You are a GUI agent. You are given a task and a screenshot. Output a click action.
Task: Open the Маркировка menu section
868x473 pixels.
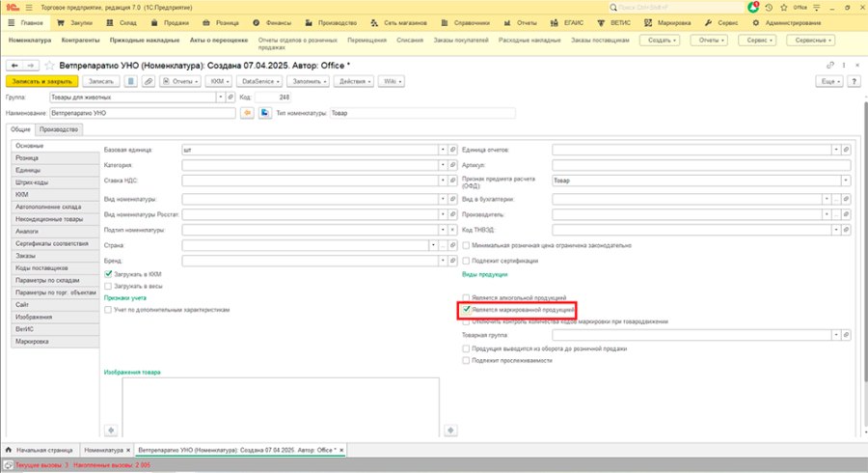coord(667,23)
